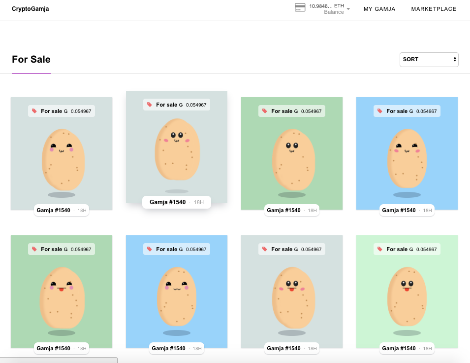Viewport: 470px width, 363px height.
Task: Click price tag icon on green tongue-out potato card
Action: [34, 249]
